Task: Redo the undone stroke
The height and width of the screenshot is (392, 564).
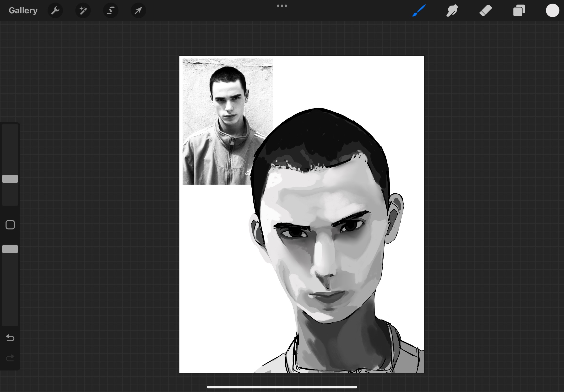Action: coord(10,358)
